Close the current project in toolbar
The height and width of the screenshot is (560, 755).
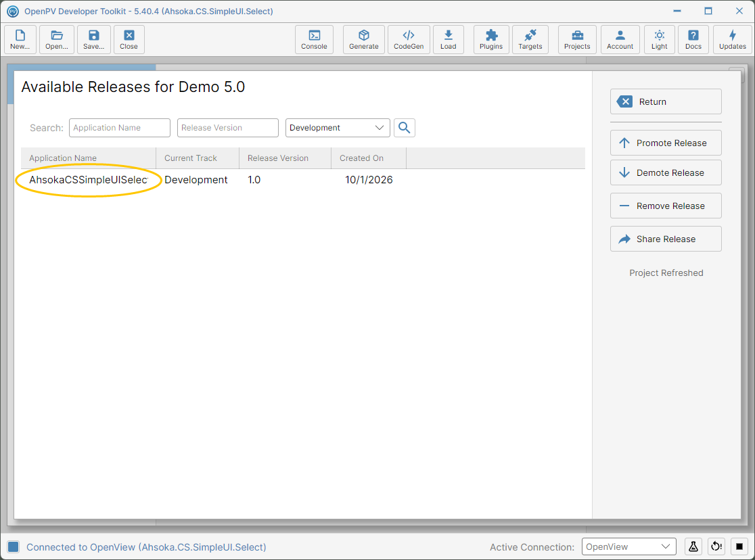pyautogui.click(x=129, y=39)
